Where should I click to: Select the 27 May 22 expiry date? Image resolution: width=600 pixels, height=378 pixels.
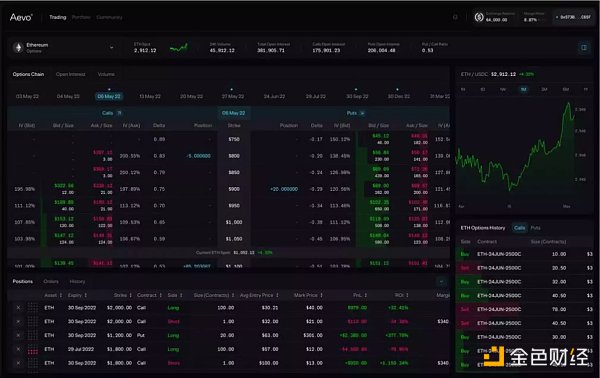233,96
